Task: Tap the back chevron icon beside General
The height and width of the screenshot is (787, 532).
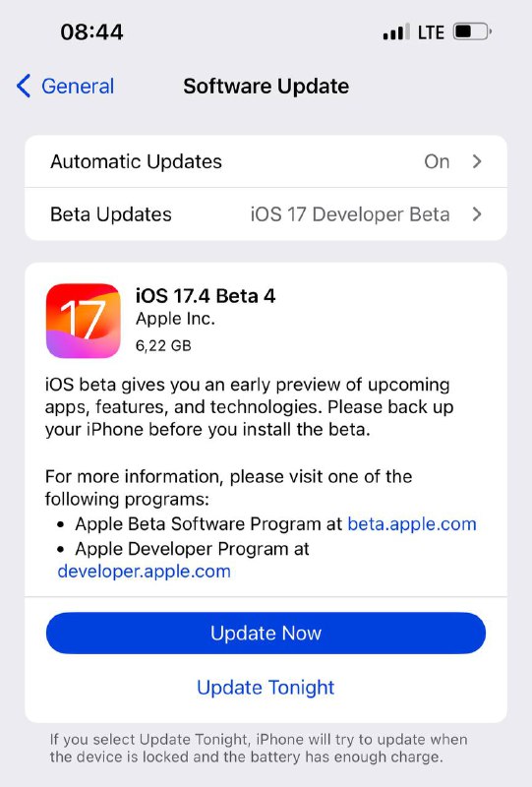Action: [24, 86]
